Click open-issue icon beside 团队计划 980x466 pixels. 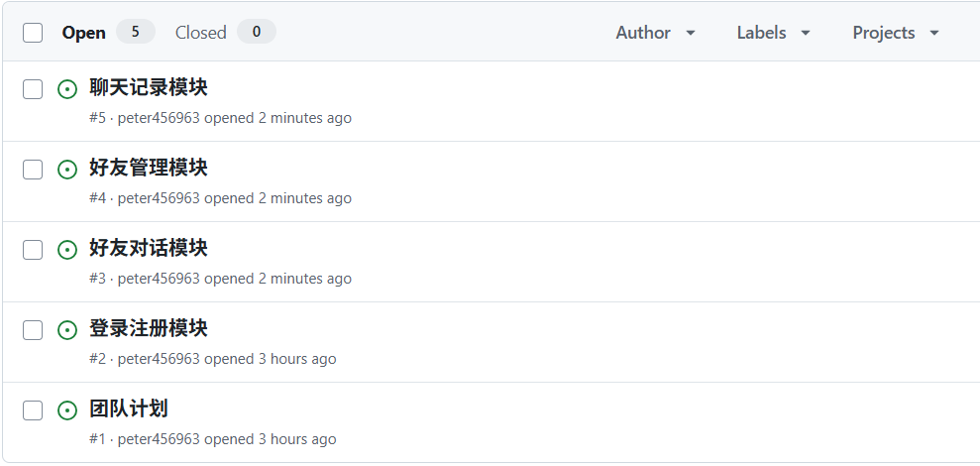[67, 410]
